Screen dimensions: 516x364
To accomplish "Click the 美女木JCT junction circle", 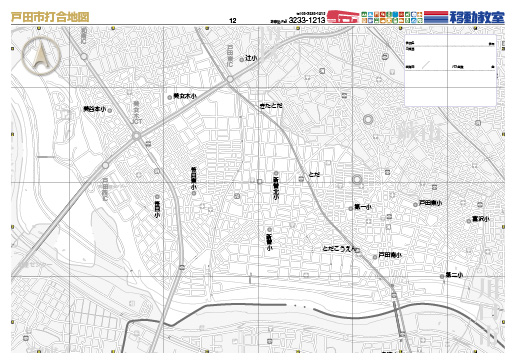I will tap(136, 136).
